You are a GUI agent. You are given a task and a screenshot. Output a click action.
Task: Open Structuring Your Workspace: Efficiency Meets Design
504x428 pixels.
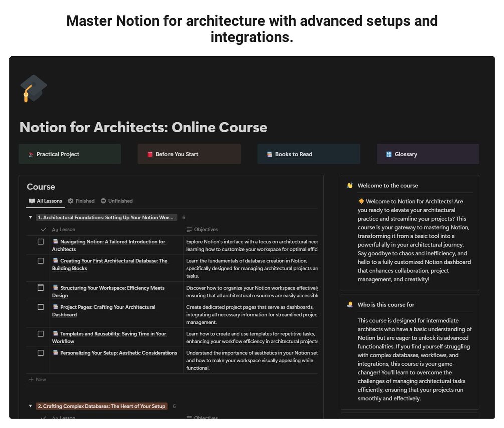pos(109,292)
